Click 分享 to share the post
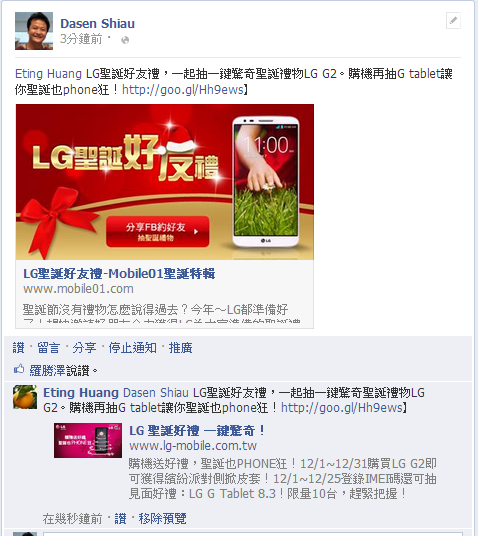 tap(84, 348)
